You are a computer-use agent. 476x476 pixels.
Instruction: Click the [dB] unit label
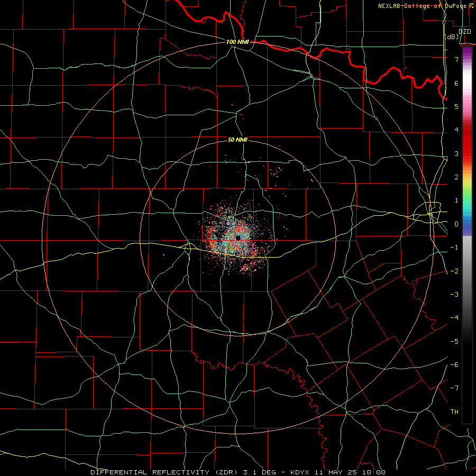pos(452,37)
